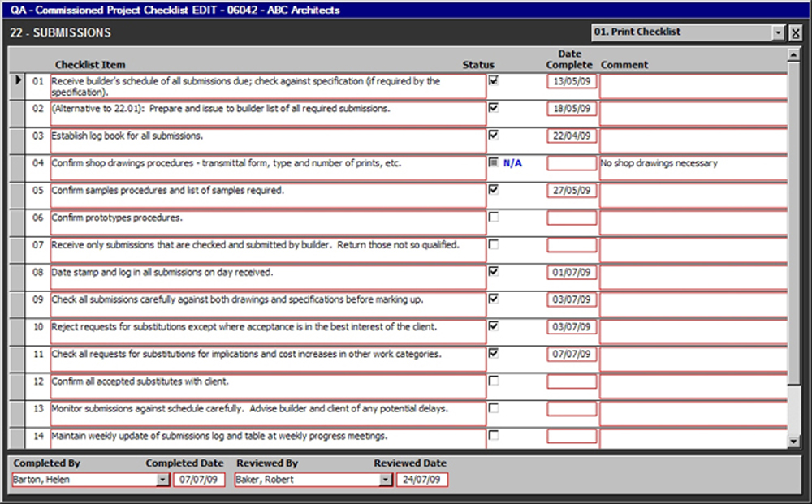Screen dimensions: 812x504
Task: Click scrollbar up arrow of checklist
Action: click(793, 54)
